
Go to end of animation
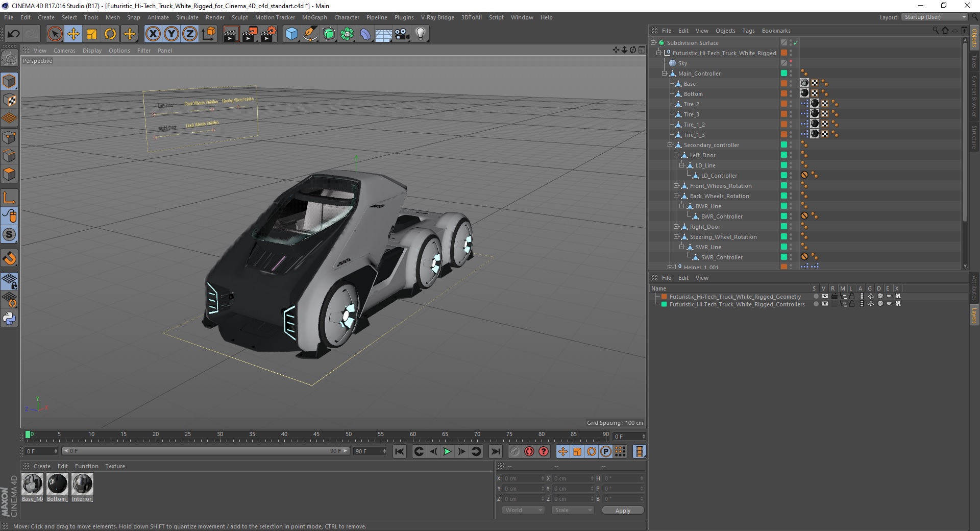click(x=495, y=451)
